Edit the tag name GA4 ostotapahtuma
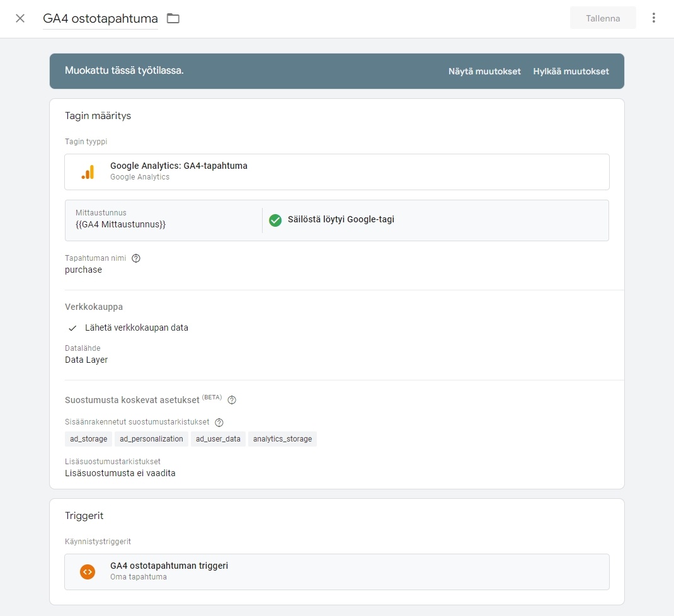Viewport: 674px width, 616px height. point(100,18)
